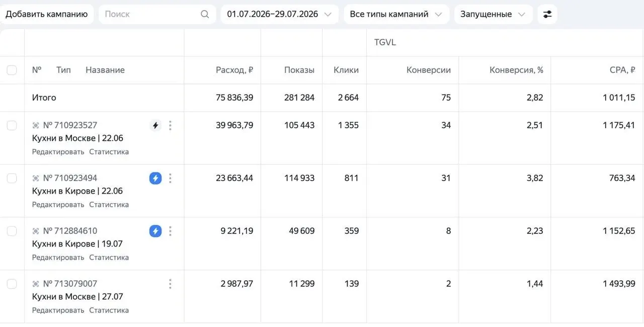
Task: Click lightning icon for campaign 710923527
Action: (155, 125)
